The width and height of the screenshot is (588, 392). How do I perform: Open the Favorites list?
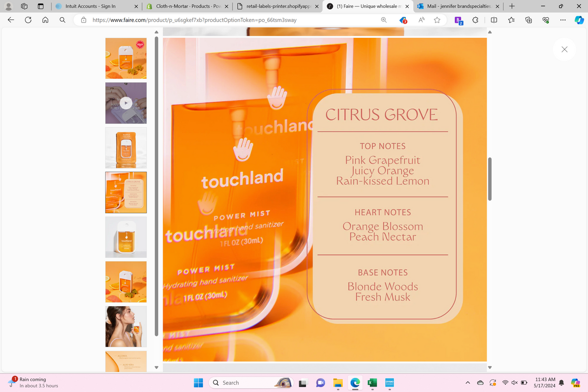click(x=512, y=20)
